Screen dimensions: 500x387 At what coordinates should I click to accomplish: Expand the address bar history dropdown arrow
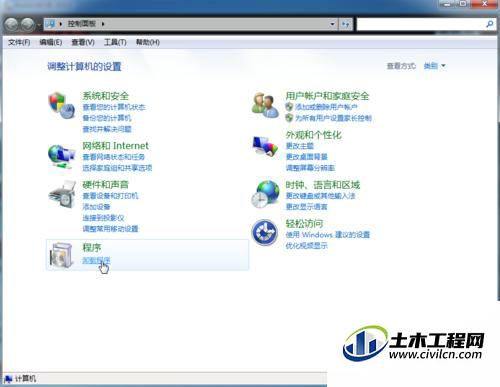[332, 24]
